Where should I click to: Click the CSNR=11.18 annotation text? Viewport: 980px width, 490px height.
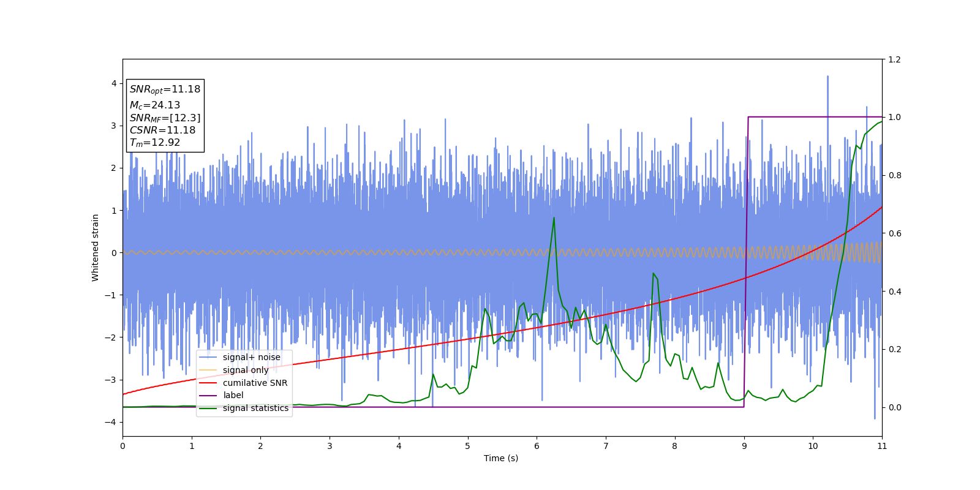[162, 130]
